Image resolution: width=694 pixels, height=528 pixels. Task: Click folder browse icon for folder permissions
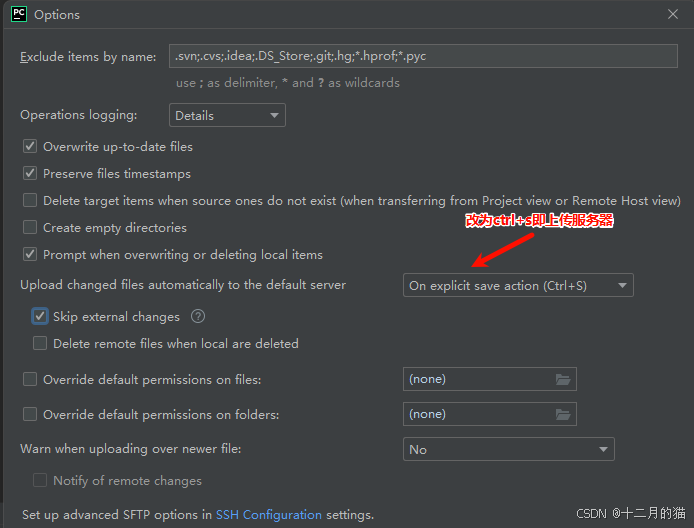(x=563, y=414)
